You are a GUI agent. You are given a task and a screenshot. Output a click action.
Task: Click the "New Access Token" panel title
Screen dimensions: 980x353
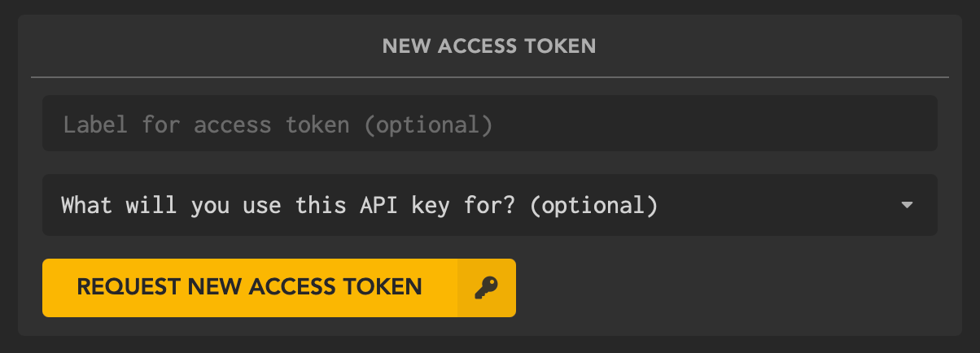[489, 46]
